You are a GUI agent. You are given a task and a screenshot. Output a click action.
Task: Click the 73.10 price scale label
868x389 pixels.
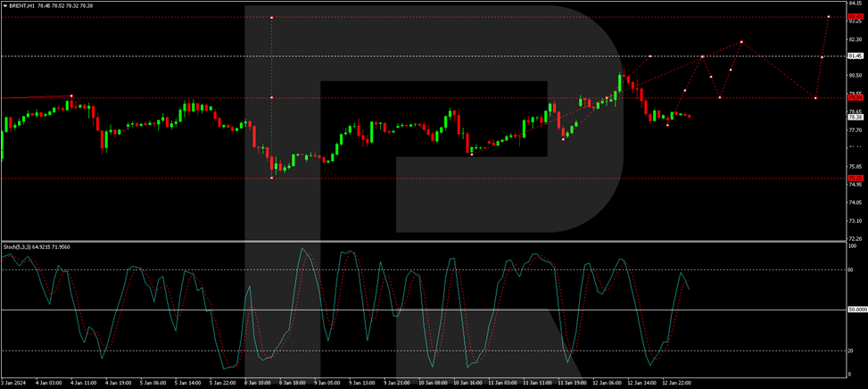pyautogui.click(x=856, y=220)
